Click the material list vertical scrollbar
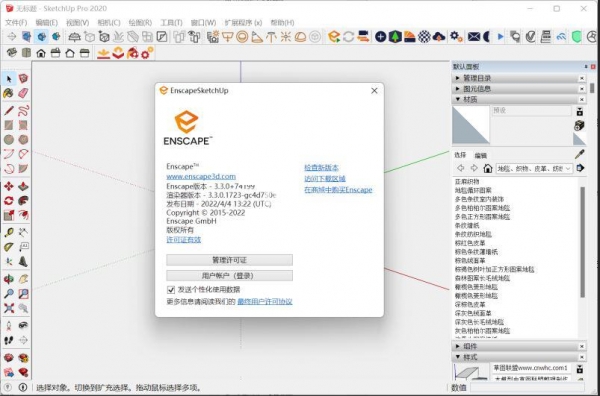This screenshot has width=600, height=396. (x=582, y=242)
